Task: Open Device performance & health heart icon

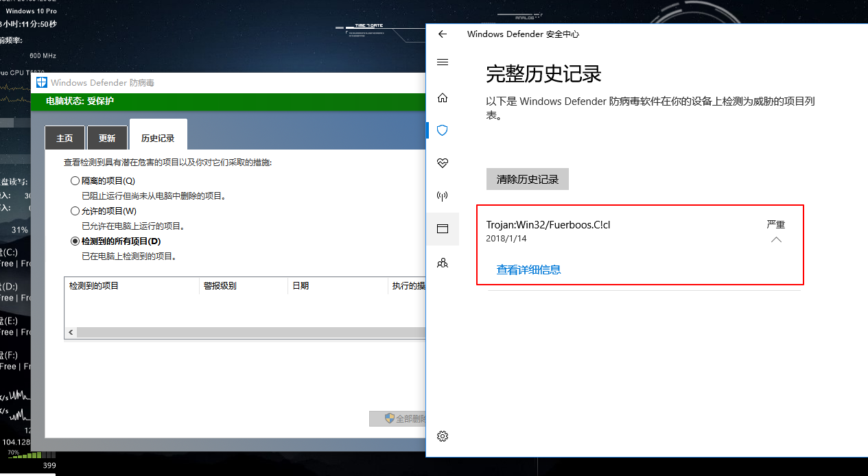Action: [443, 163]
